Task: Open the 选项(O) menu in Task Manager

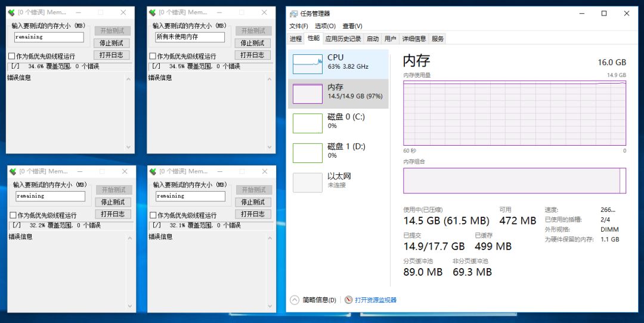Action: click(326, 26)
